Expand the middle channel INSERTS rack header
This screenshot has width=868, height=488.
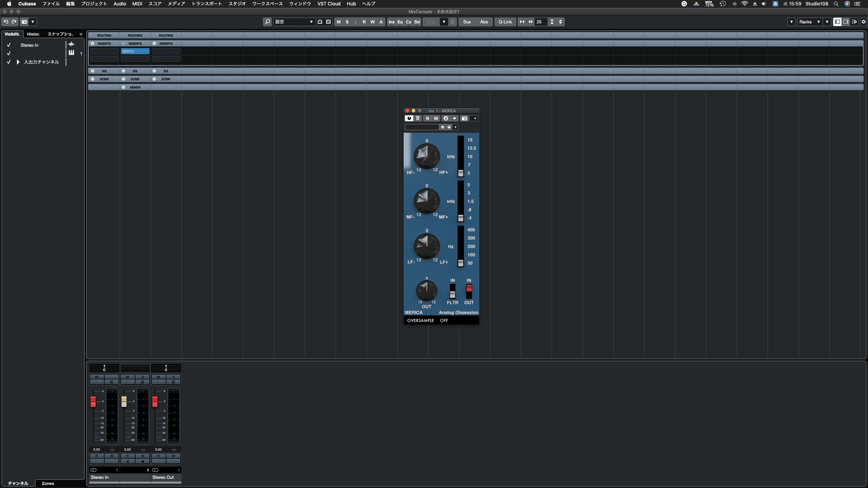click(135, 43)
